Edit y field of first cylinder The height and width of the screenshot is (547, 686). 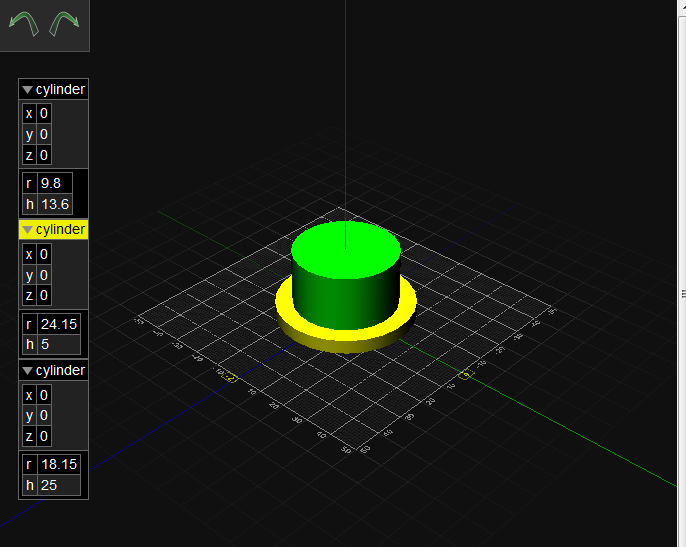44,134
